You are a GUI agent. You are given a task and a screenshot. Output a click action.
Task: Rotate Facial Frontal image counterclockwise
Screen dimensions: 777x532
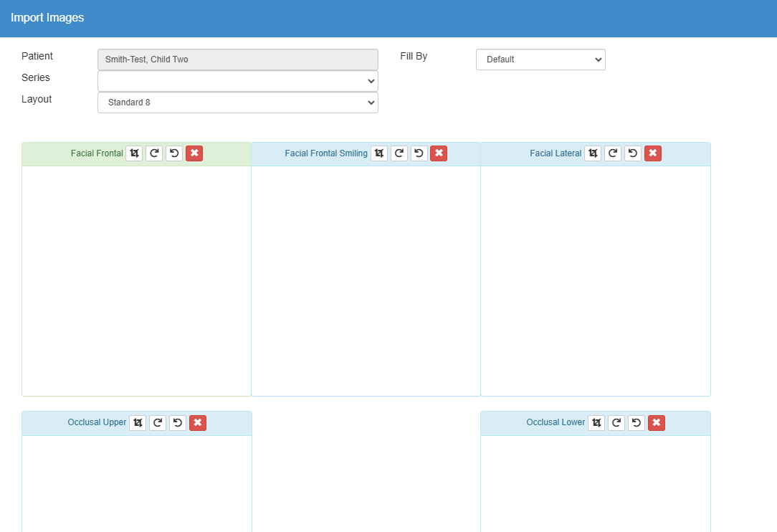(x=174, y=153)
